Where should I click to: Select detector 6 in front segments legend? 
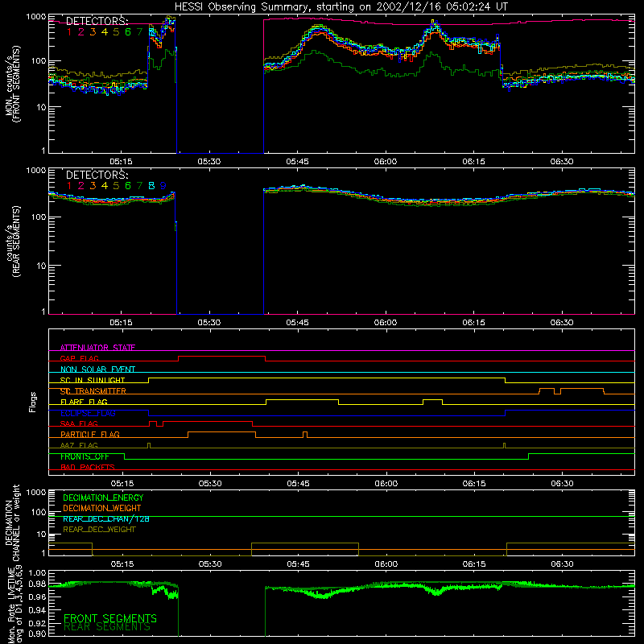coord(128,32)
